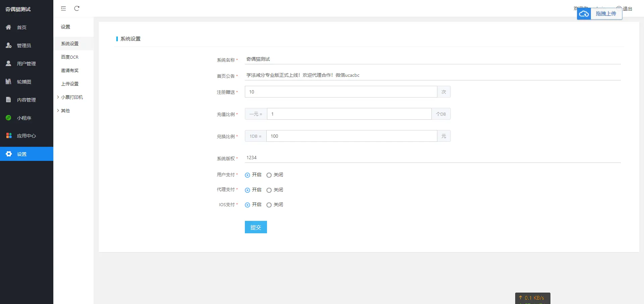Click the 设置 submenu header
The height and width of the screenshot is (304, 644).
tap(65, 27)
